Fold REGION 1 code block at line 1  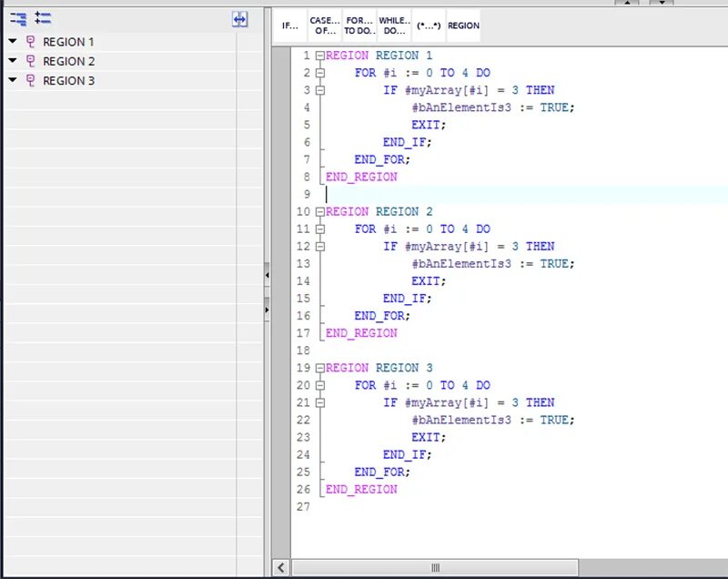coord(320,56)
